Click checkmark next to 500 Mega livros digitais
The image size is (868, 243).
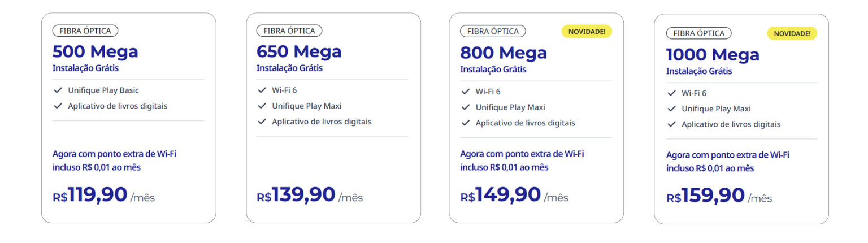(58, 106)
